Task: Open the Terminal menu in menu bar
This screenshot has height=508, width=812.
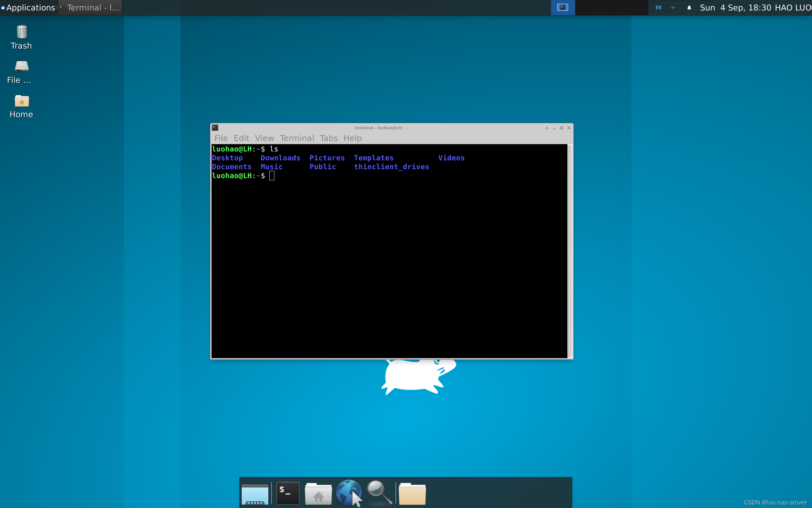Action: tap(297, 138)
